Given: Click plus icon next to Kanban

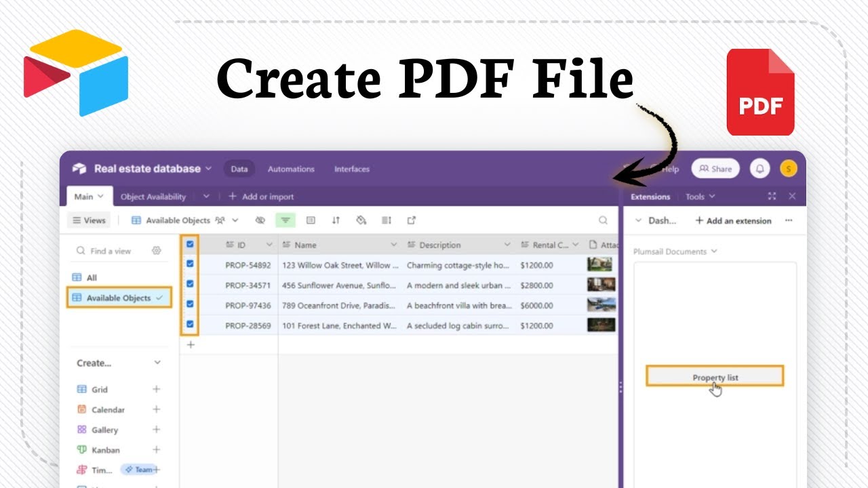Looking at the screenshot, I should coord(157,450).
